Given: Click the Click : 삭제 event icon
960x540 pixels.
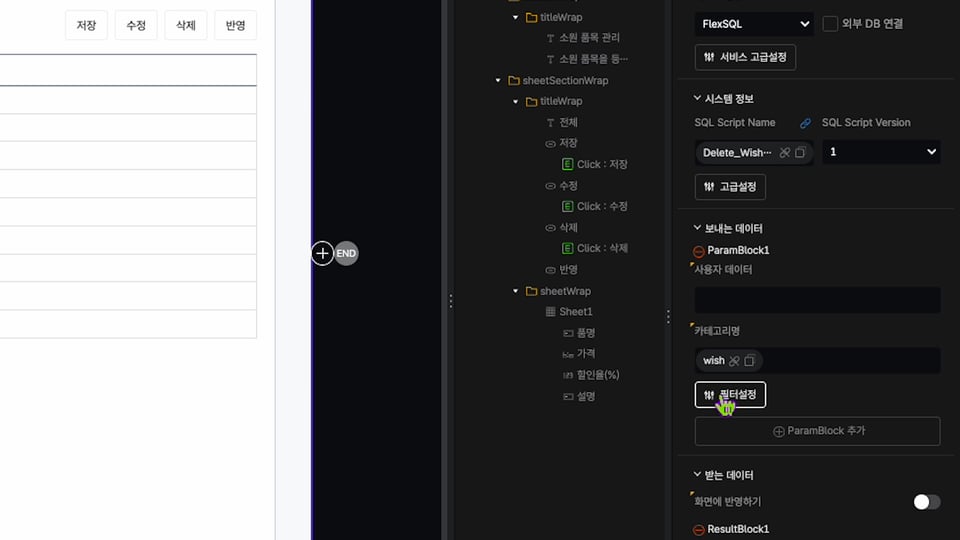Looking at the screenshot, I should pyautogui.click(x=568, y=248).
